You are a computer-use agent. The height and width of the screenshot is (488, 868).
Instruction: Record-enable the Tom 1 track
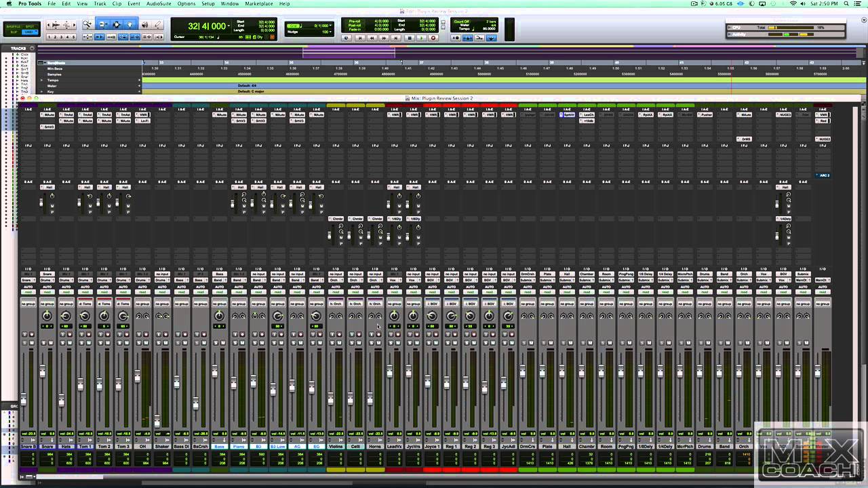click(88, 334)
